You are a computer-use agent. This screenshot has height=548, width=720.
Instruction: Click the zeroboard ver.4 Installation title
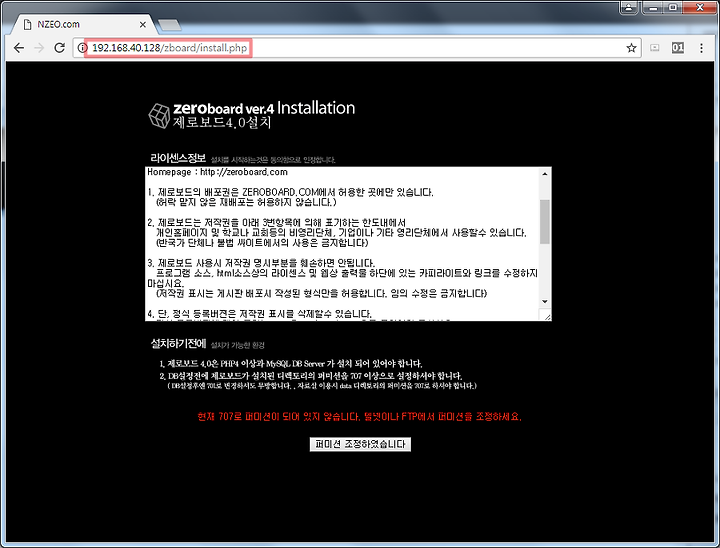pyautogui.click(x=264, y=108)
